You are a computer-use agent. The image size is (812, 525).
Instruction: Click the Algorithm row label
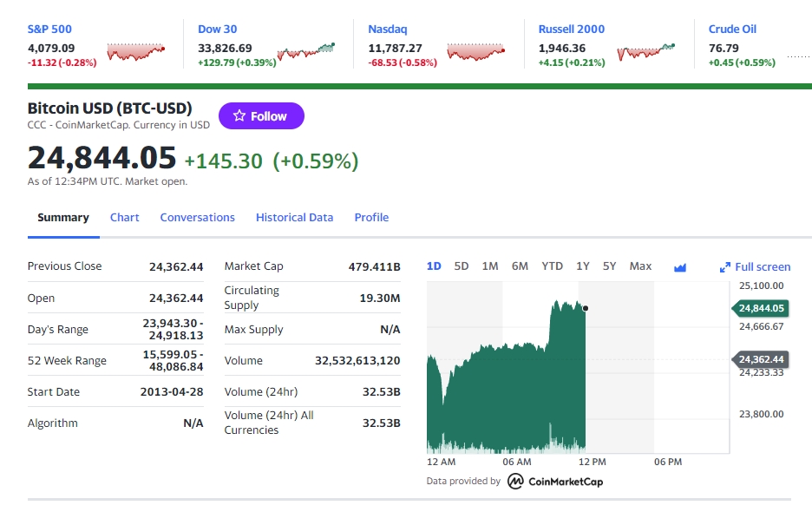(53, 423)
